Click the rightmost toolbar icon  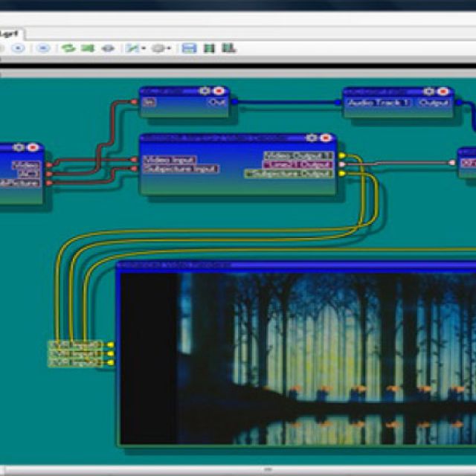[x=229, y=48]
